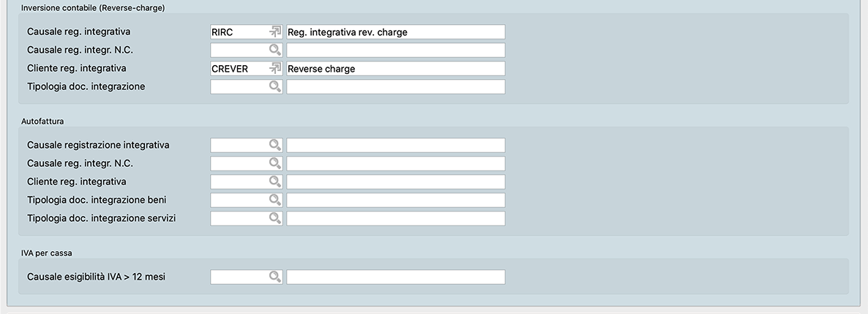Click description field of Causale esigibilità IVA
This screenshot has width=868, height=314.
tap(395, 277)
